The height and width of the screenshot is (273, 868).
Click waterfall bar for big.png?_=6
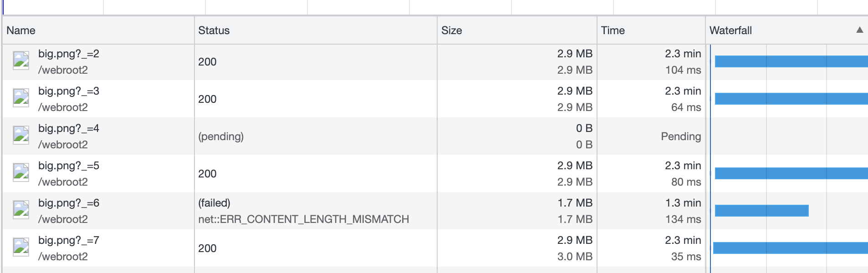coord(761,211)
